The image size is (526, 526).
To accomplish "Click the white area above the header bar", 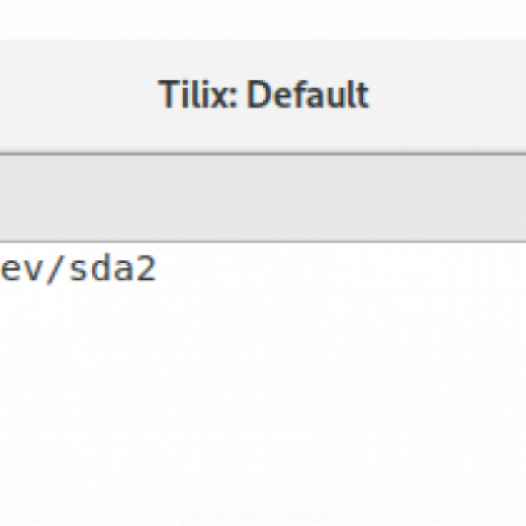I will pos(263,18).
